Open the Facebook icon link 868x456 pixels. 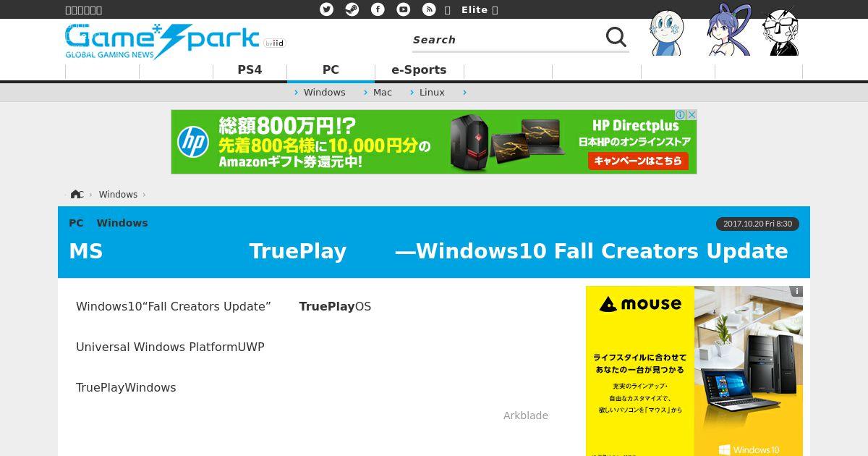click(378, 9)
